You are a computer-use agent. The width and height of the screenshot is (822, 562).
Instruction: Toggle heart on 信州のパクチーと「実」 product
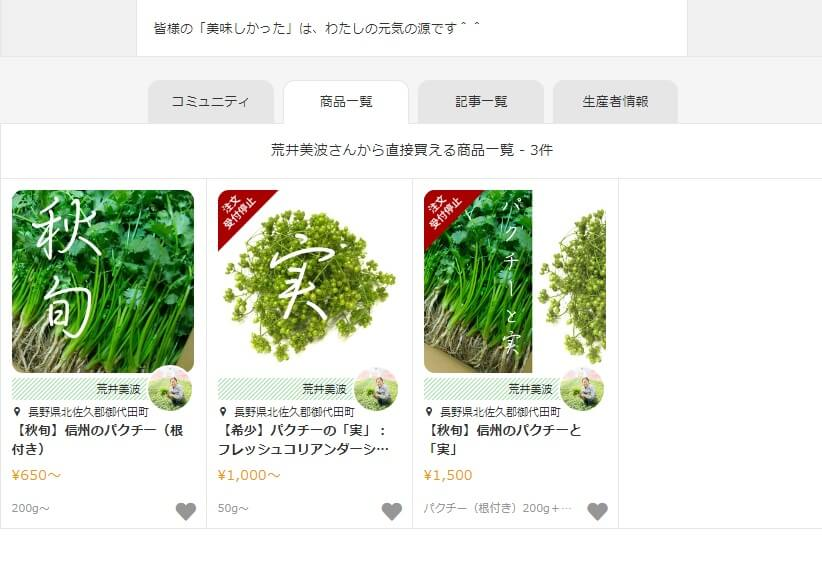pyautogui.click(x=598, y=511)
